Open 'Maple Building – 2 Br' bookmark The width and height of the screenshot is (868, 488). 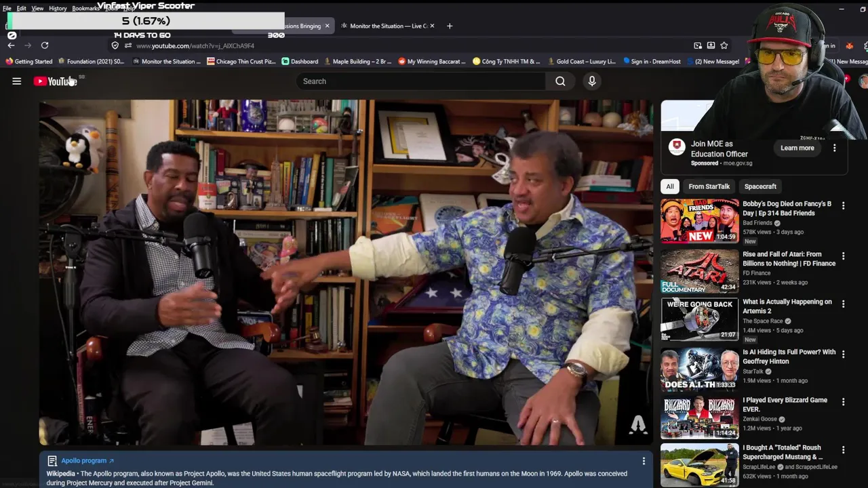[x=357, y=61]
